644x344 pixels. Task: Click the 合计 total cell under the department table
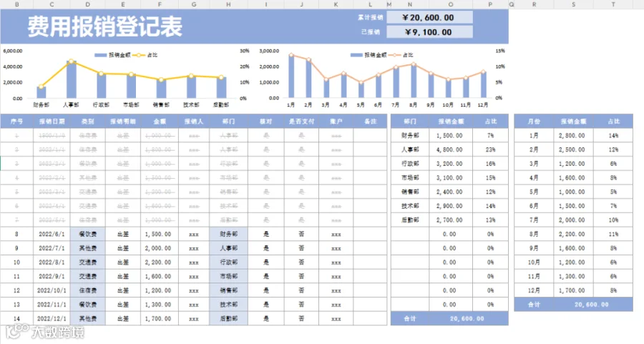pos(410,318)
